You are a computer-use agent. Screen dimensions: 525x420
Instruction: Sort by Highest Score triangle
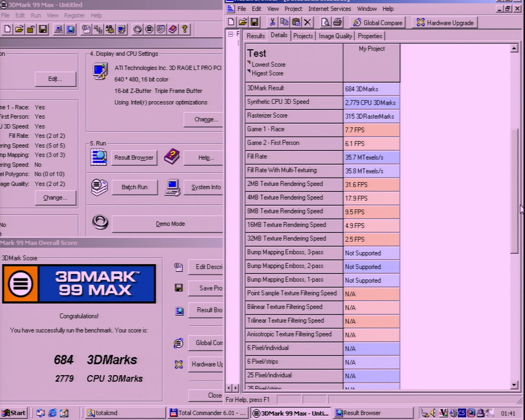pos(249,72)
